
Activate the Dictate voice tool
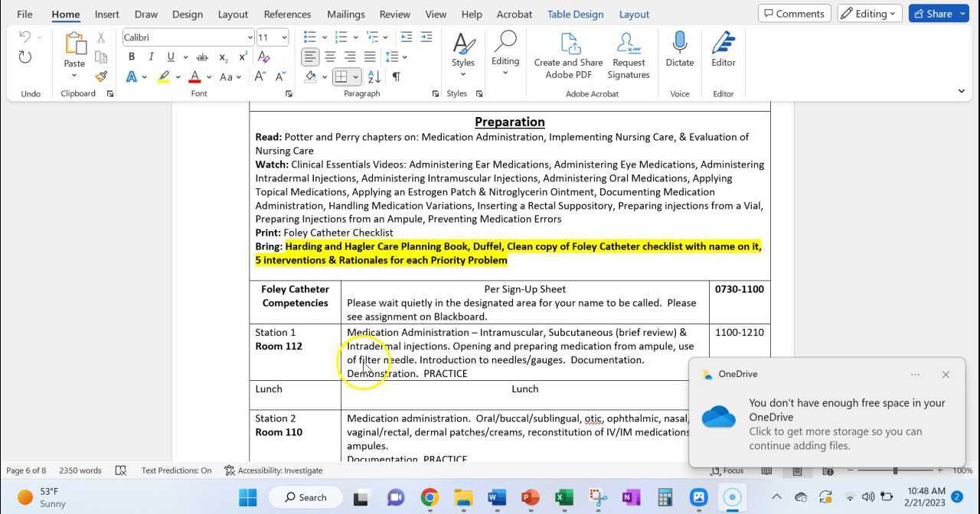click(x=679, y=50)
